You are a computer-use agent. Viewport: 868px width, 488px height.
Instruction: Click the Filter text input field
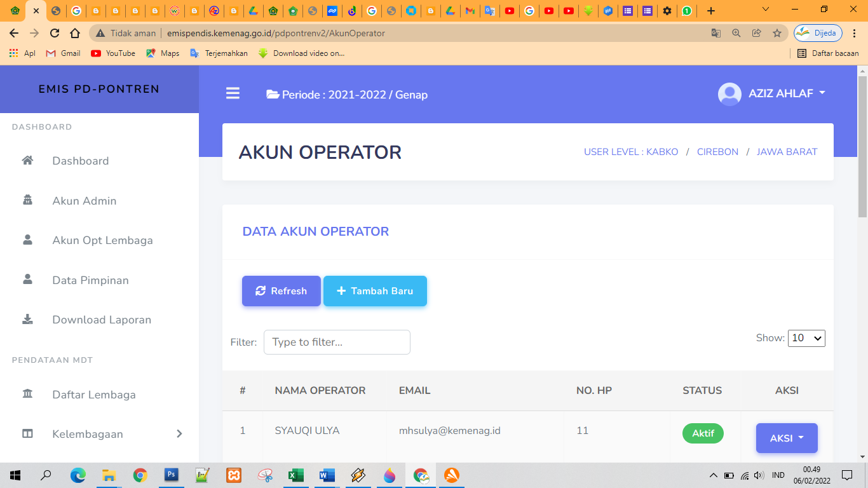tap(337, 342)
